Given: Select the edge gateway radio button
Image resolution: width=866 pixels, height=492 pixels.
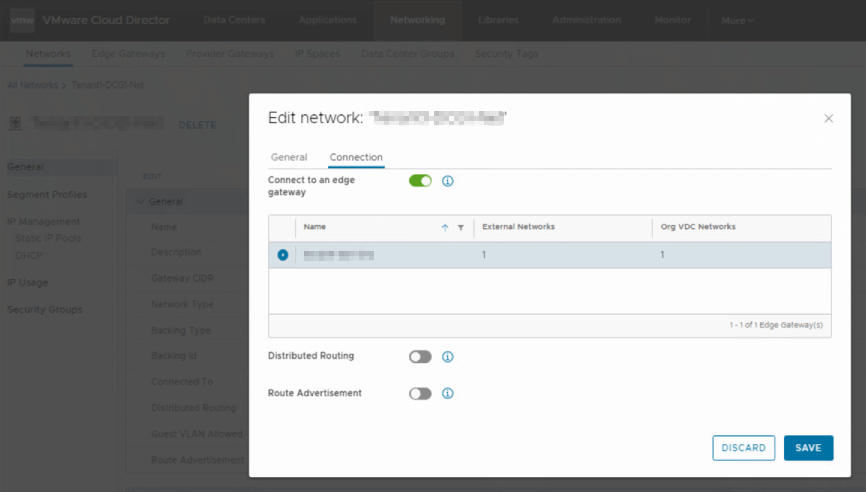Looking at the screenshot, I should pos(283,255).
